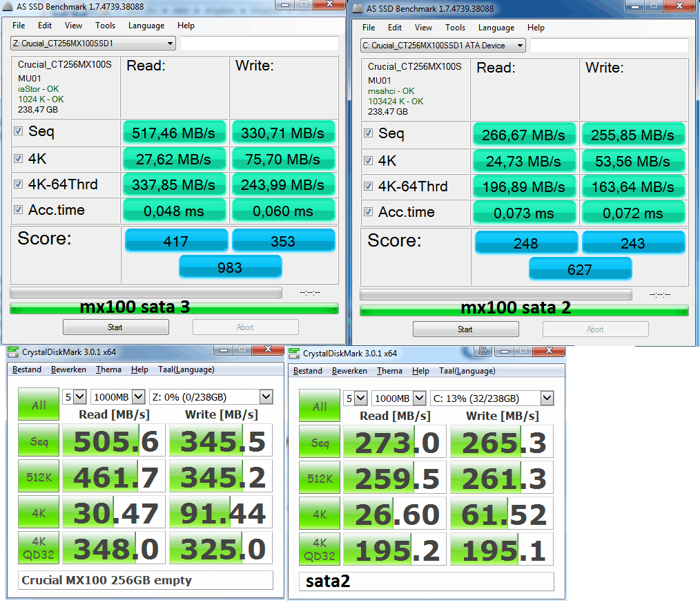Click write score 243
Image resolution: width=700 pixels, height=605 pixels.
(634, 243)
